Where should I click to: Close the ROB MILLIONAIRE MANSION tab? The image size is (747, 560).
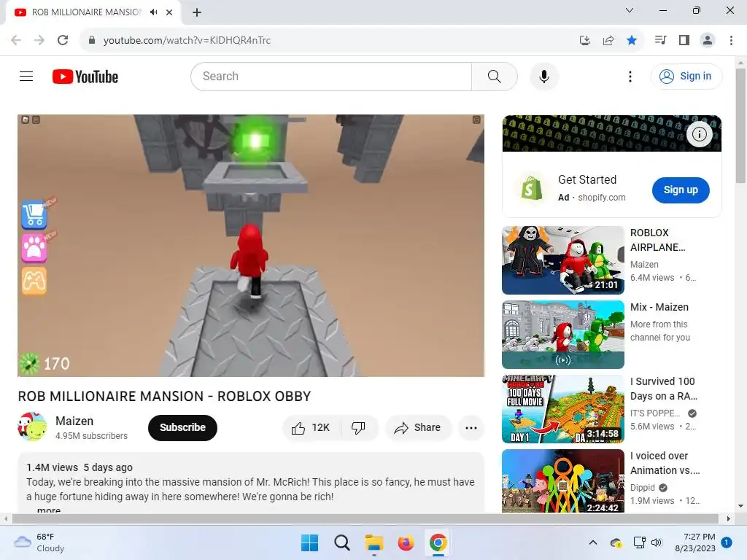[169, 12]
